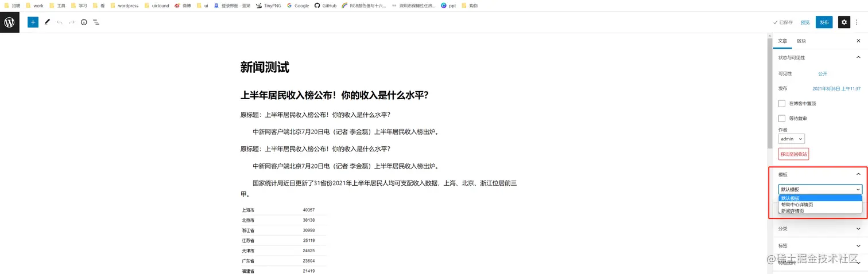Open the three-dot options menu
868x274 pixels.
tap(857, 22)
